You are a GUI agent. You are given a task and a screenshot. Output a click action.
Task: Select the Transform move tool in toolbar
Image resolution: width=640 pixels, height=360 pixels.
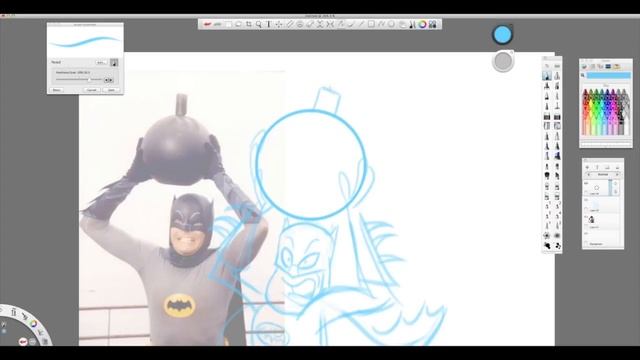pyautogui.click(x=279, y=24)
